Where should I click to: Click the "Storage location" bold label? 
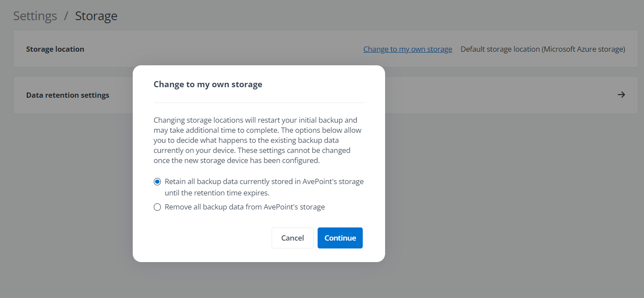[x=55, y=49]
